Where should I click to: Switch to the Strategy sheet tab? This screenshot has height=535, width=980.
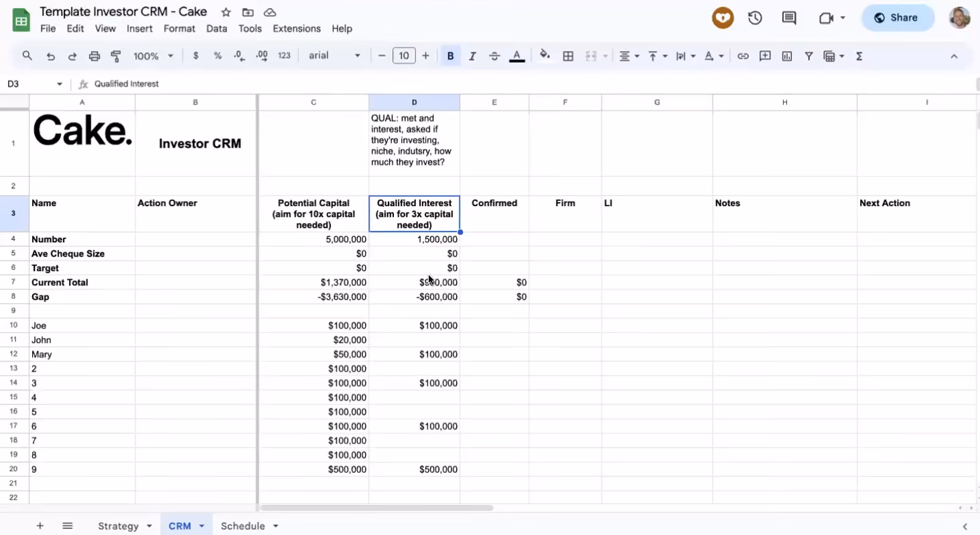(x=118, y=526)
